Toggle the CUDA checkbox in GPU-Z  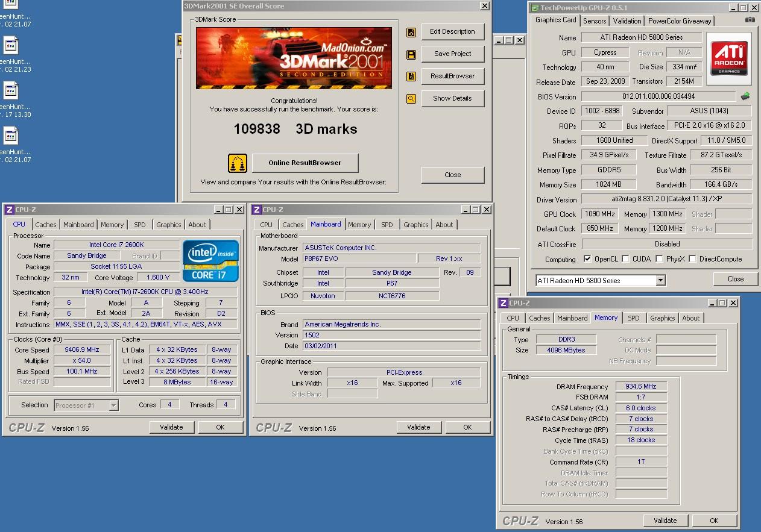[626, 259]
